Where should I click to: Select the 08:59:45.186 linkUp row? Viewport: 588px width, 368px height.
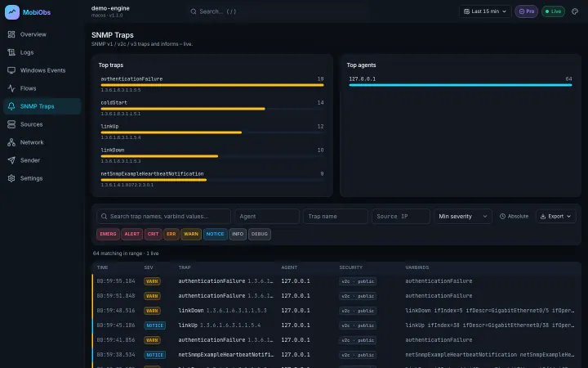coord(336,325)
